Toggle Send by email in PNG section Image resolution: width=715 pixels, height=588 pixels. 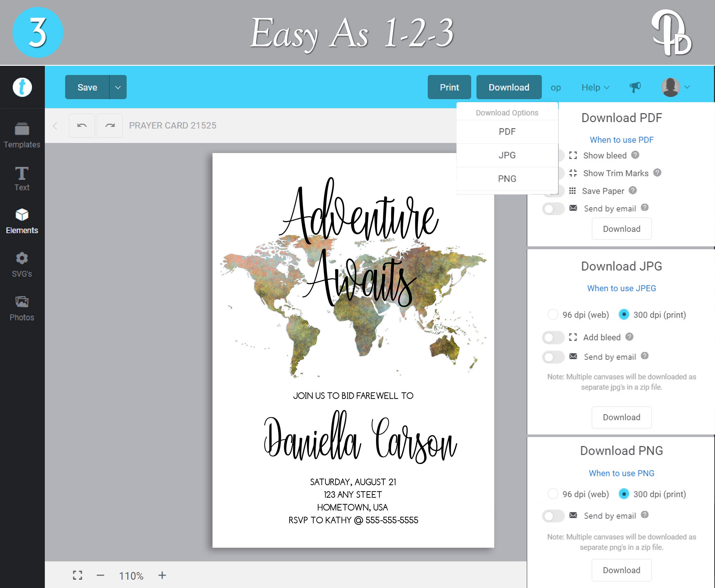(x=553, y=516)
